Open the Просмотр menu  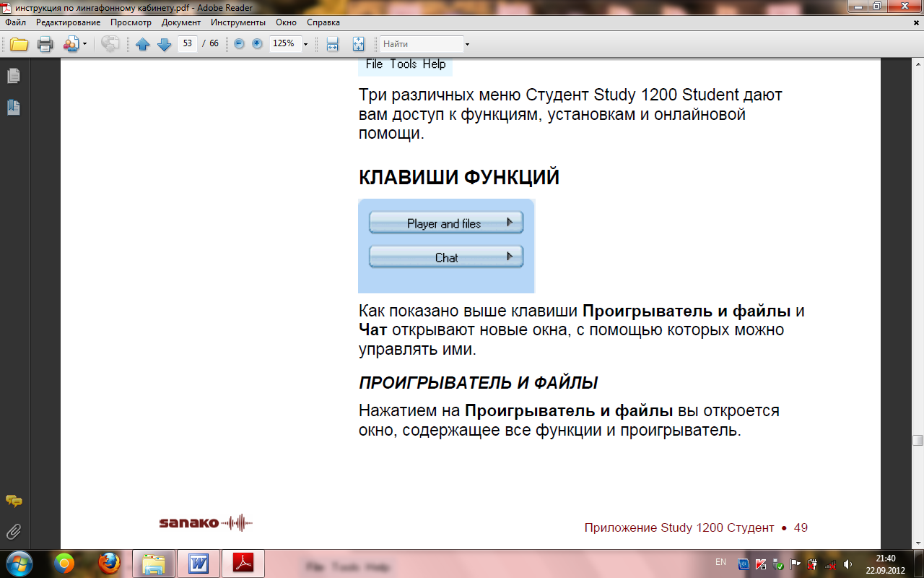coord(131,22)
